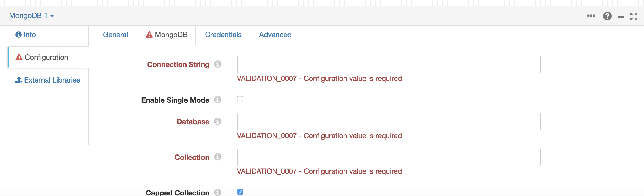Open the Info side tab
Screen dimensions: 644x196
(26, 35)
